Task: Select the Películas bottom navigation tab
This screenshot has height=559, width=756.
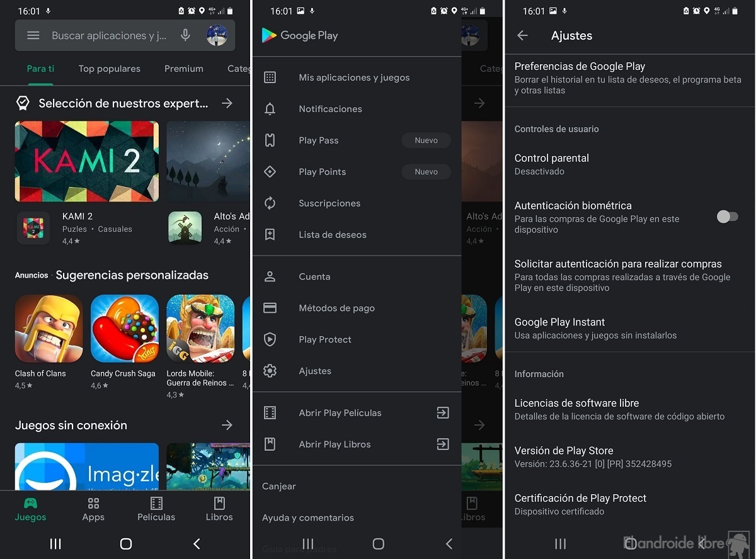Action: 156,510
